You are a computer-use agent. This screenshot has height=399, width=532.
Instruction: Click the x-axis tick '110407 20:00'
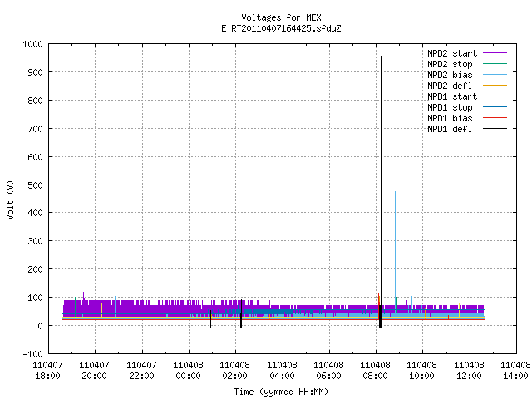click(x=94, y=371)
